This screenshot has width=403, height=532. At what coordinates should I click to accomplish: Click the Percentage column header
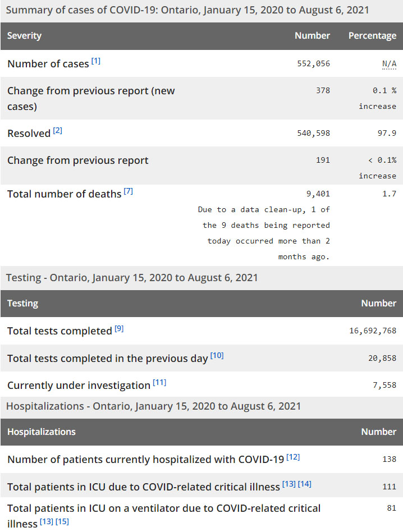tap(372, 36)
